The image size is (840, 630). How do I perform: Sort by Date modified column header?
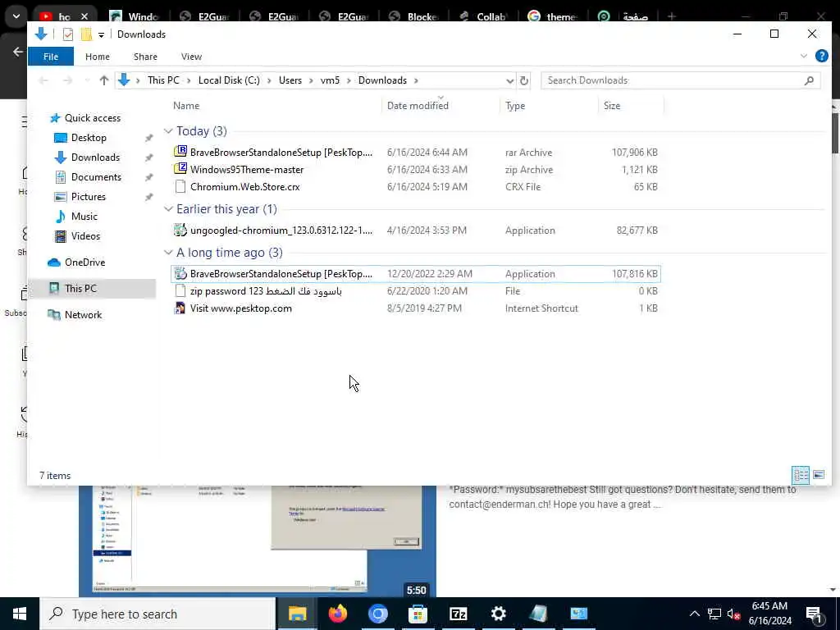(x=418, y=106)
